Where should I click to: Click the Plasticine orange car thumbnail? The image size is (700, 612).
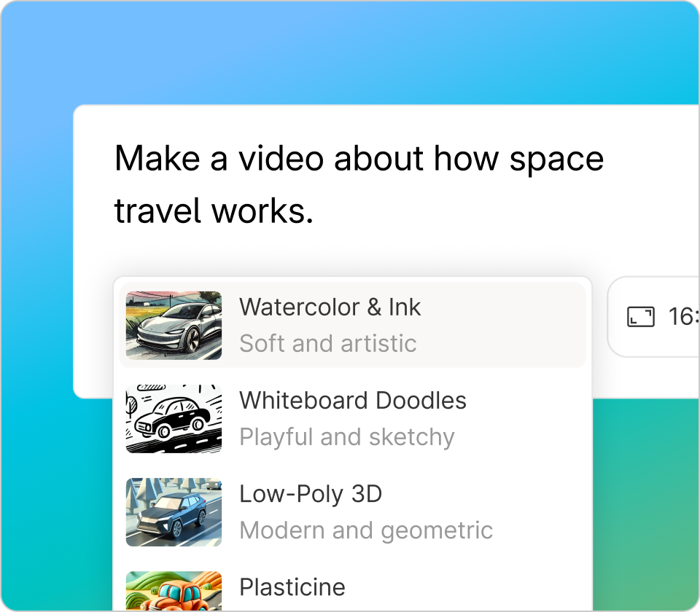pos(174,592)
